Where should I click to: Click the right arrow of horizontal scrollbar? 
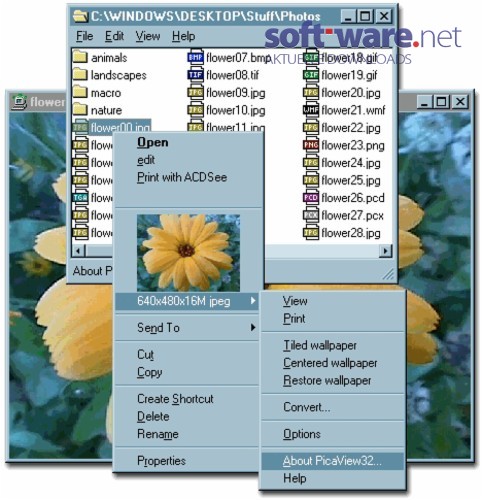coord(386,250)
